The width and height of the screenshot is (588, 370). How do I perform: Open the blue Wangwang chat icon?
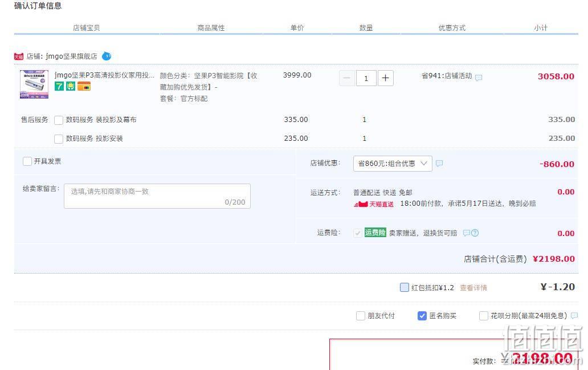107,56
